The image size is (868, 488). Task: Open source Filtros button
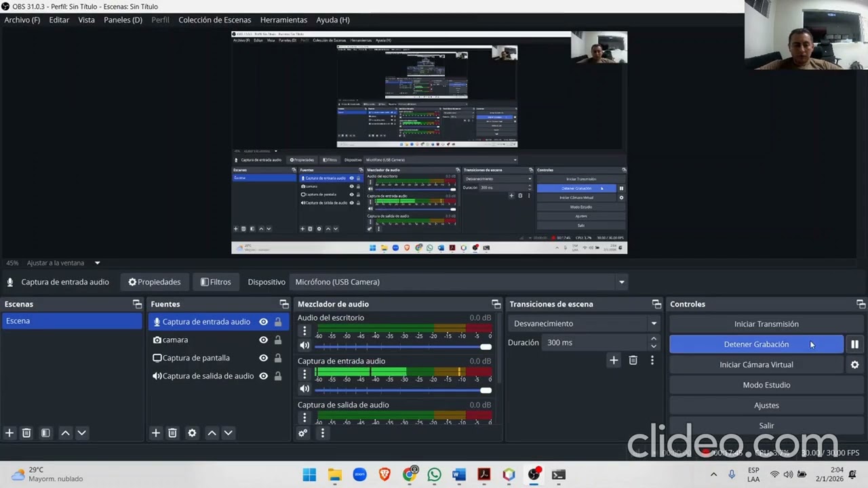tap(216, 282)
